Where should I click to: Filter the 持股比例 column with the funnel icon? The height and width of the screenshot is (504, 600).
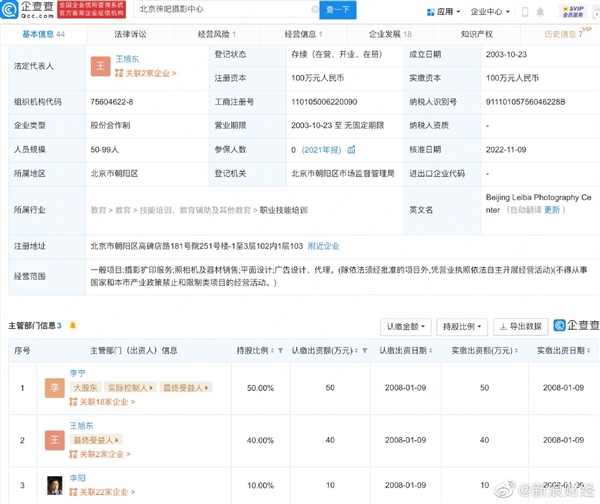click(x=280, y=351)
